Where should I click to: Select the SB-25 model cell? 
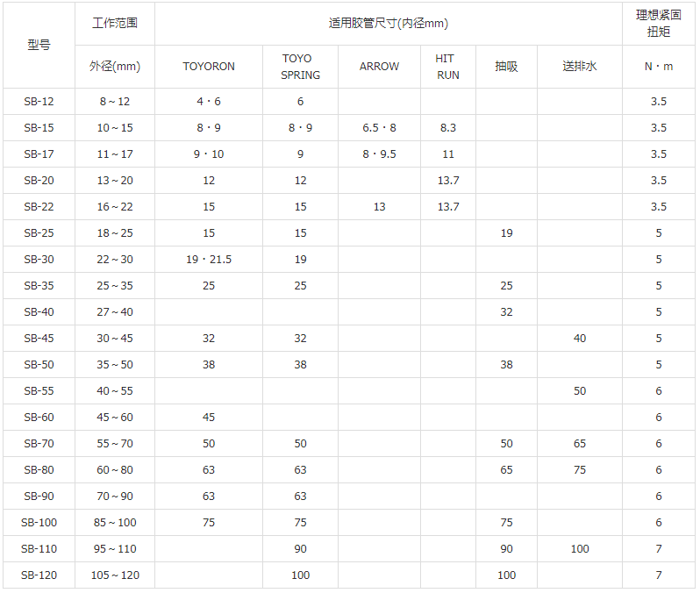point(39,233)
